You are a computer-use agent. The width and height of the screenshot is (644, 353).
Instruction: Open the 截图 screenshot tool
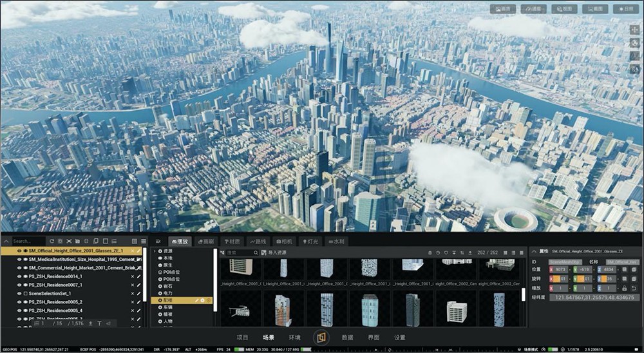point(594,9)
